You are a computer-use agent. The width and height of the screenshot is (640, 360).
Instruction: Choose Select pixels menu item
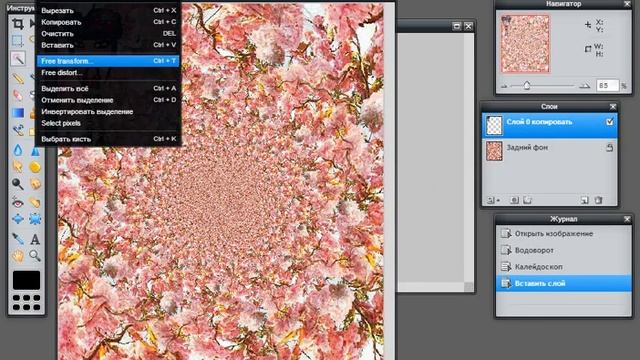click(x=108, y=123)
